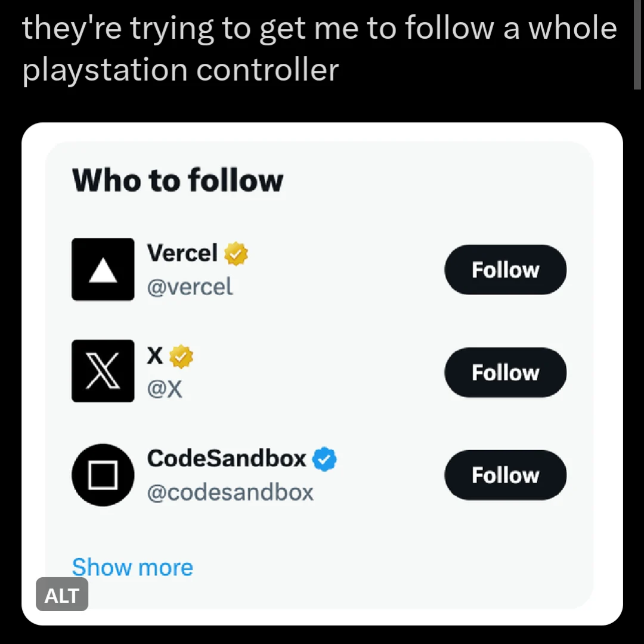Expand suggestions with Show more

point(132,567)
